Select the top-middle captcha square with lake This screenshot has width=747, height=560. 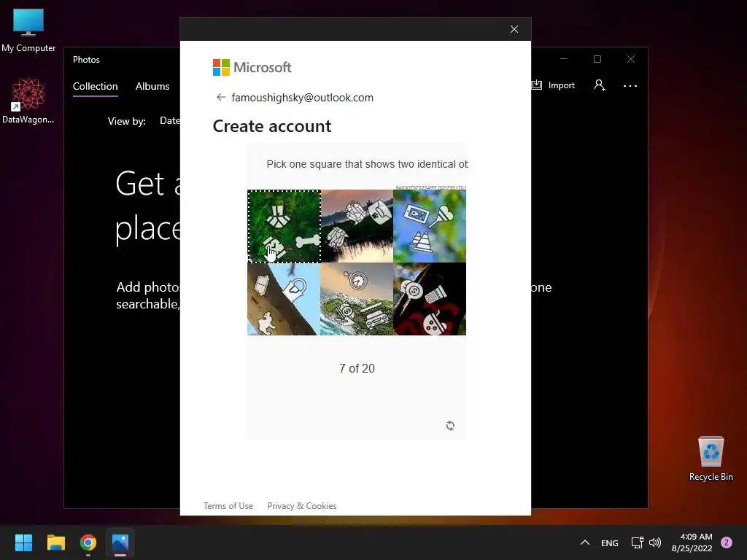point(357,226)
